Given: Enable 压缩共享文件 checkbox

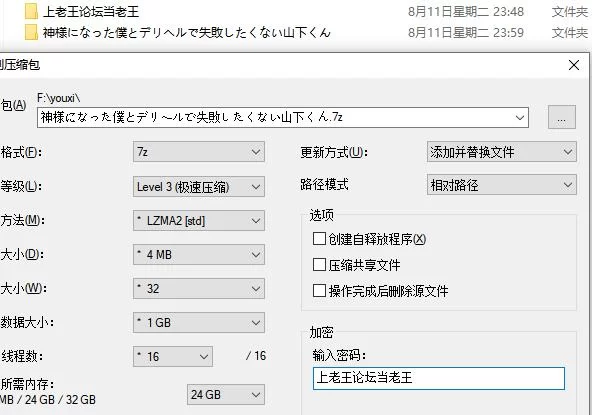Looking at the screenshot, I should point(319,265).
